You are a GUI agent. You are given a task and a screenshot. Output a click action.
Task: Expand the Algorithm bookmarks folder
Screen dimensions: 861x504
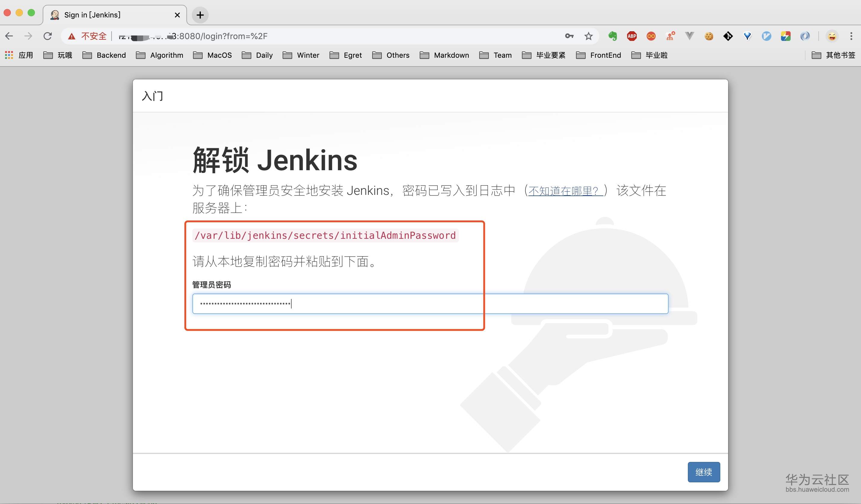[160, 55]
